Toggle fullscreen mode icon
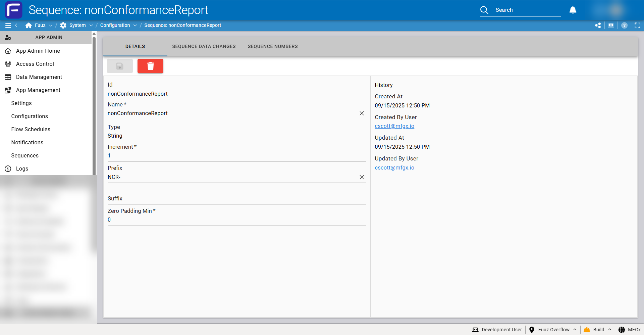This screenshot has width=644, height=335. (x=637, y=25)
